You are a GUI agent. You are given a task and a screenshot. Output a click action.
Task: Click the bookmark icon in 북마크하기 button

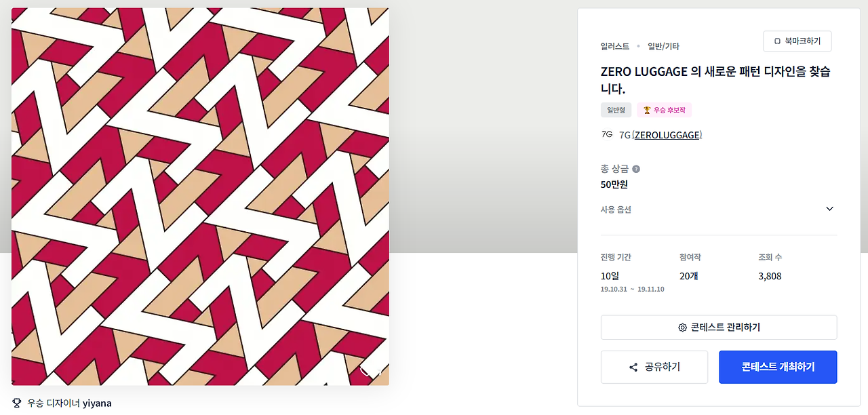(777, 41)
